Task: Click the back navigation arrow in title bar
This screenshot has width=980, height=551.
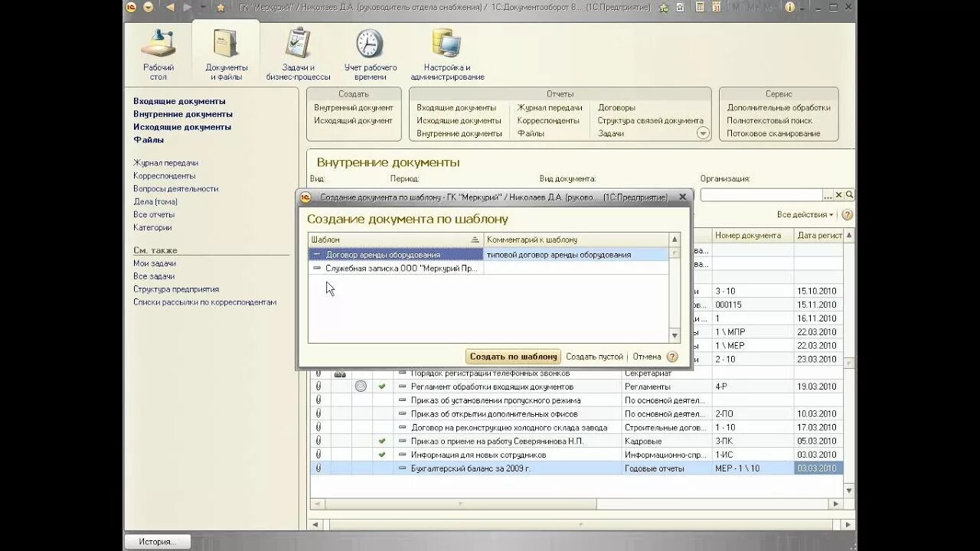Action: click(170, 7)
